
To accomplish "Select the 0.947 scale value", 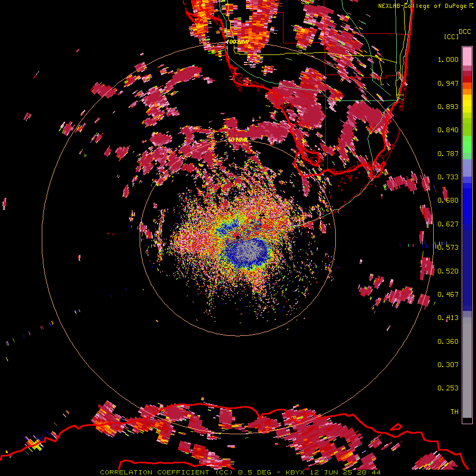I will (x=448, y=83).
